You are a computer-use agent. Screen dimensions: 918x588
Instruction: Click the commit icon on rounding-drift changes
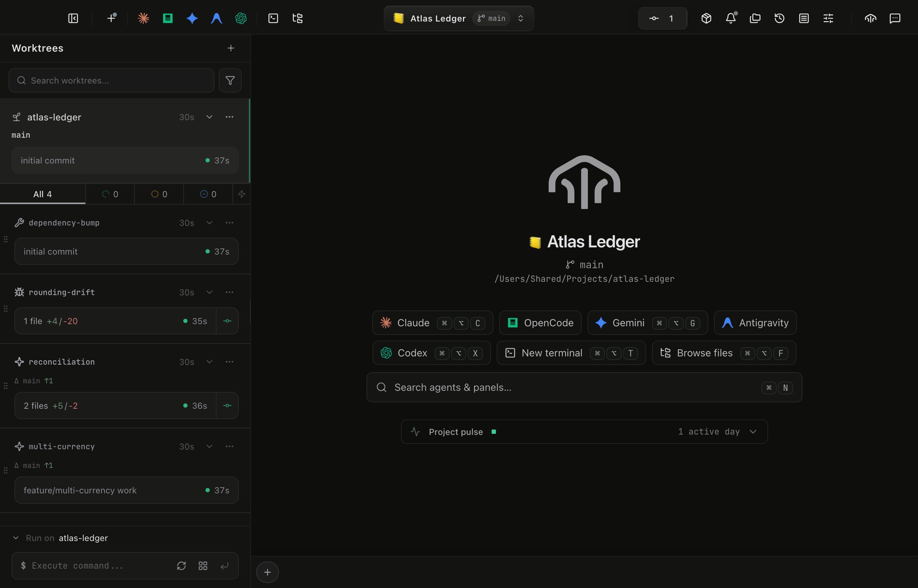(x=227, y=321)
